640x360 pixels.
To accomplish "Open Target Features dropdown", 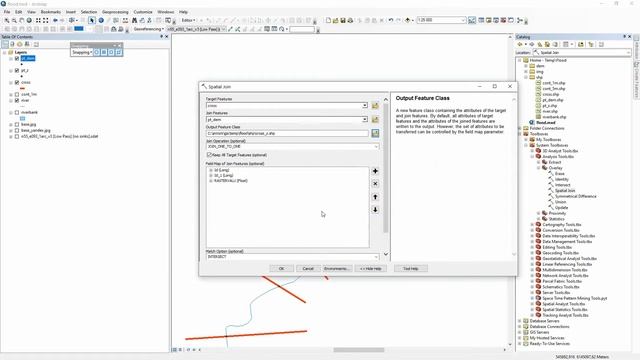I will coord(364,106).
